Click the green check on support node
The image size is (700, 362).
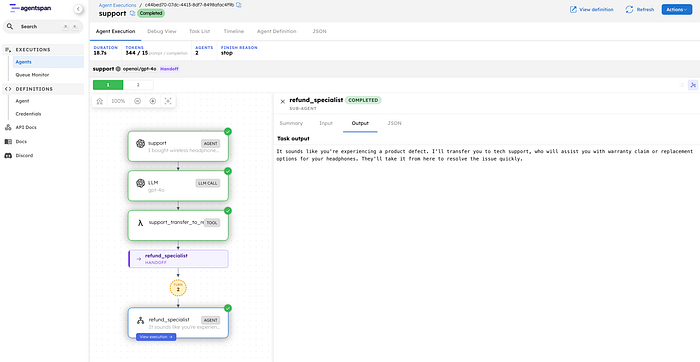228,132
